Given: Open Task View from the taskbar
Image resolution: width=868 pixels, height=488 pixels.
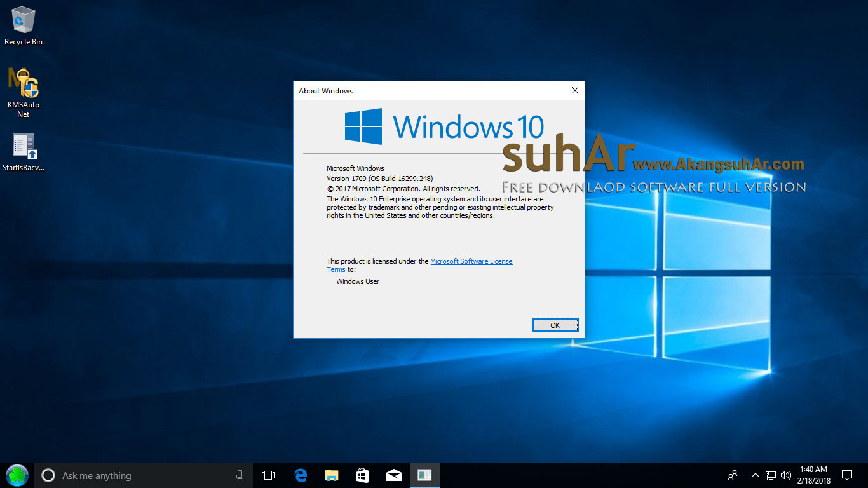Looking at the screenshot, I should point(268,475).
